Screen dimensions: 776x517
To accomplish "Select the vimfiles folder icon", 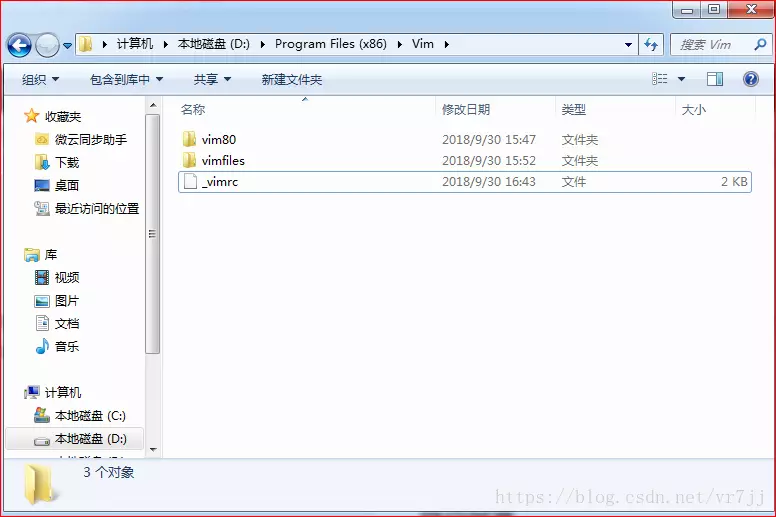I will pos(189,160).
